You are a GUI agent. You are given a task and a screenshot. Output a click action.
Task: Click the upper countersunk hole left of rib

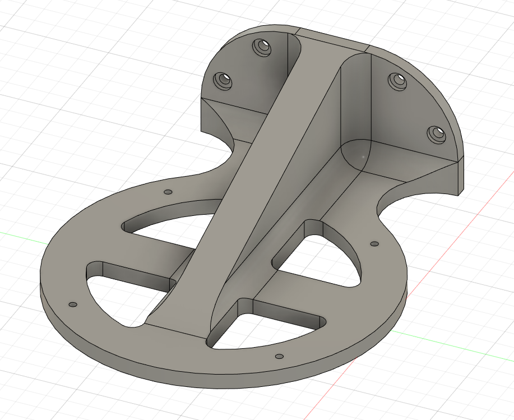[x=262, y=47]
